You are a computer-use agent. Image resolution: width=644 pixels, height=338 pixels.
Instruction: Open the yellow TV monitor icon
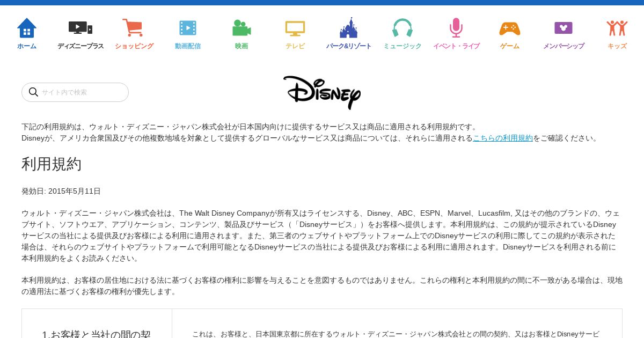click(x=295, y=28)
